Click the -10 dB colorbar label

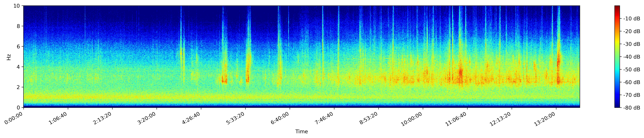click(x=632, y=18)
